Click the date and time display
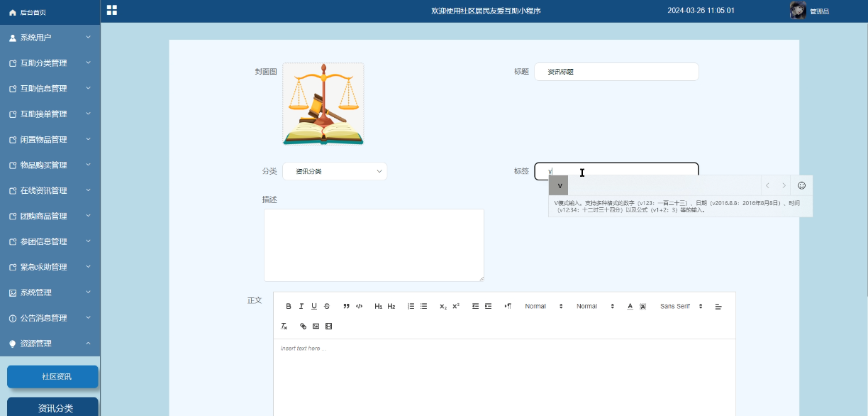Viewport: 868px width, 416px height. click(701, 10)
